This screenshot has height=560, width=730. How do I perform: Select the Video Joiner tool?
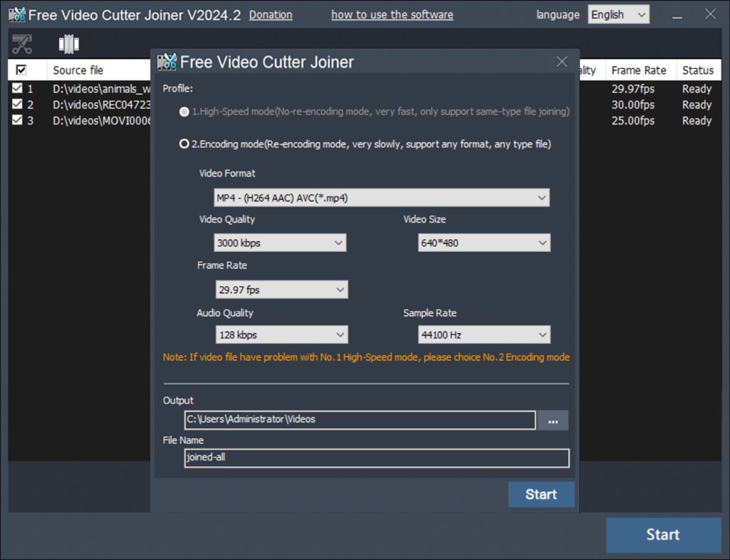tap(68, 43)
